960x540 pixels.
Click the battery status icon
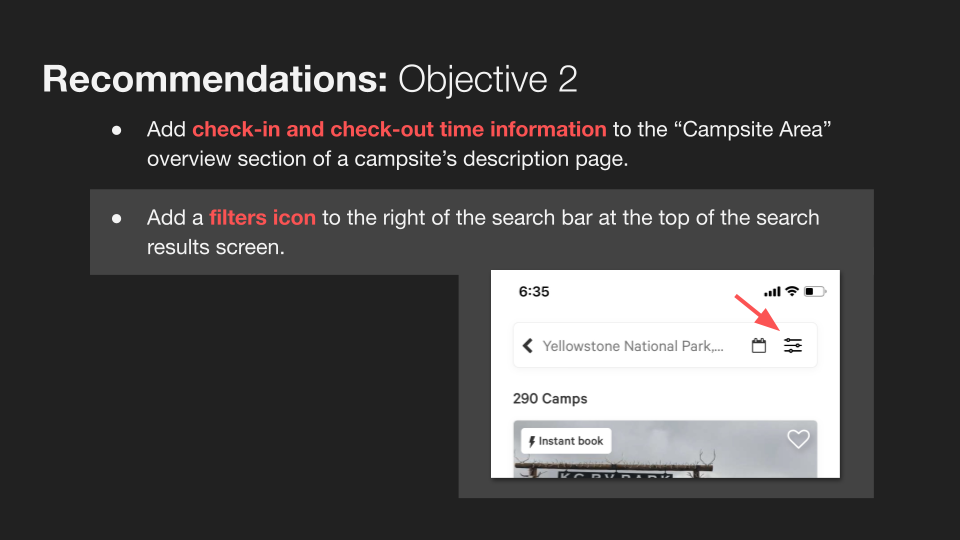815,291
